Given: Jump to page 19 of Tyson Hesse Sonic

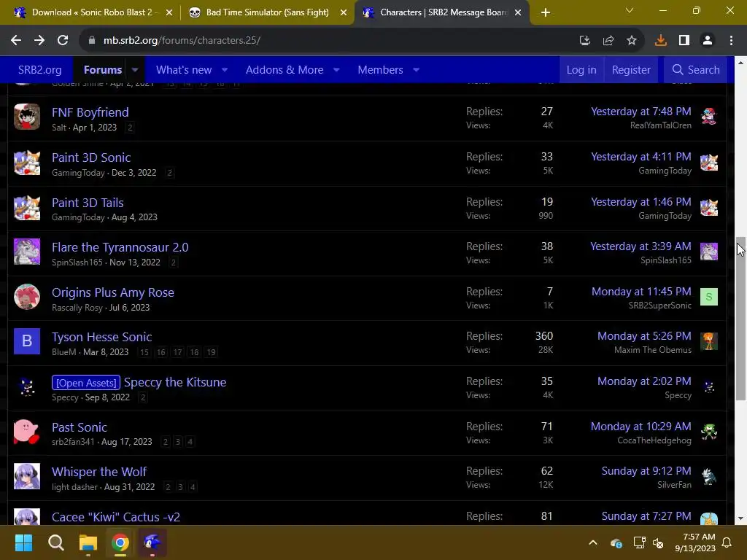Looking at the screenshot, I should point(211,352).
